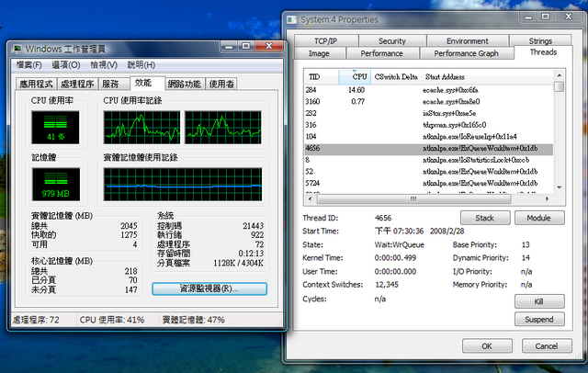Screen dimensions: 588x373
Task: Open the Performance Graph tab
Action: click(466, 53)
